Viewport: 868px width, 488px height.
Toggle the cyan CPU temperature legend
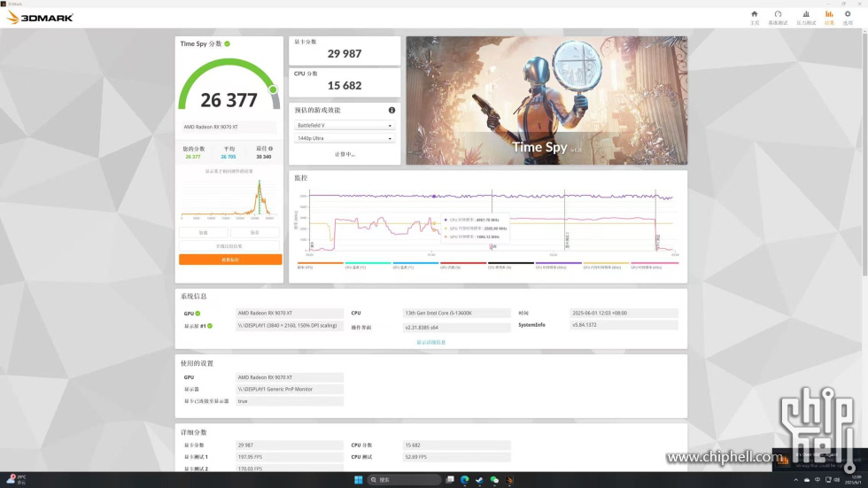tap(368, 265)
